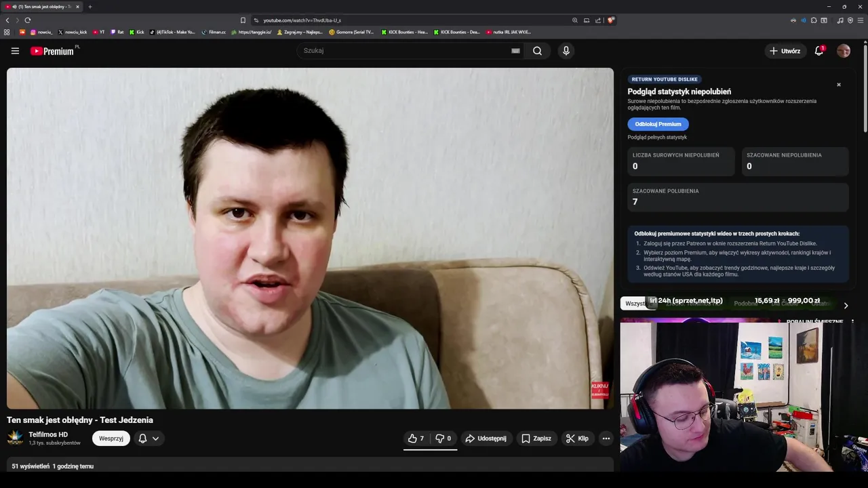Click the Udostępnij share button
Screen dimensions: 868x488
(486, 439)
